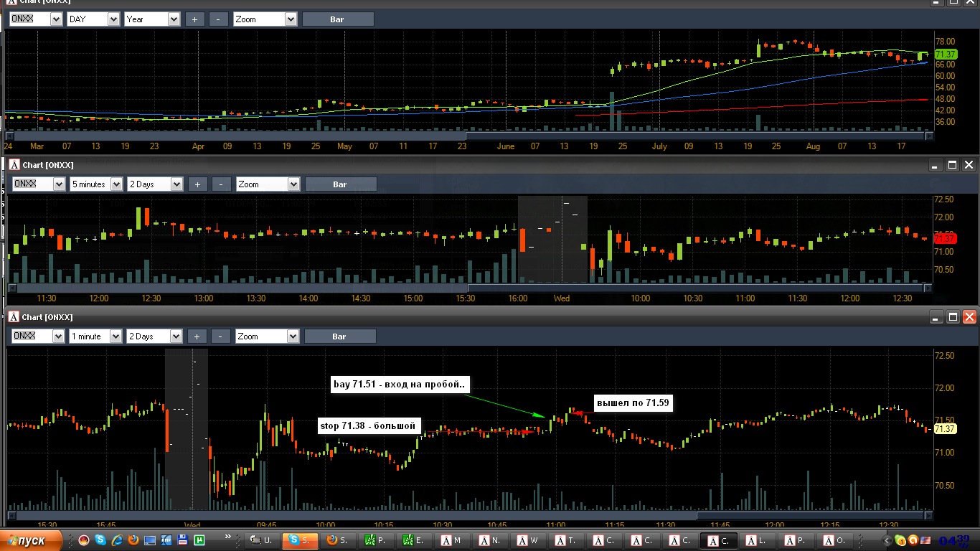Launch Internet Explorer from quick launch
Screen dimensions: 980x551
[117, 540]
